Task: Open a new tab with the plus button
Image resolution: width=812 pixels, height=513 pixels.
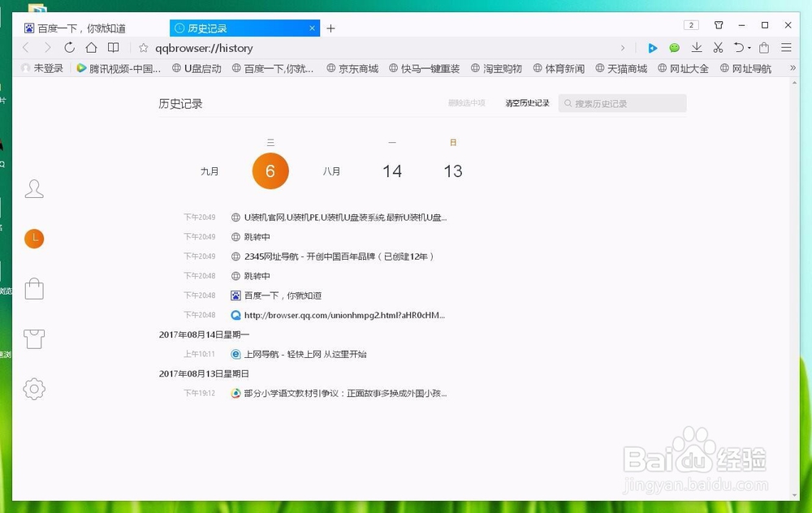Action: pos(330,28)
